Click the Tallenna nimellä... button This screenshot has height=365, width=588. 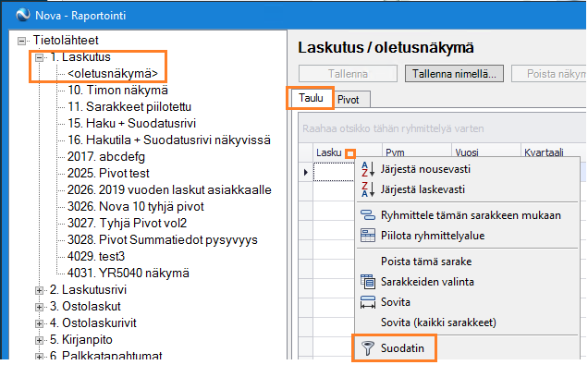pos(454,74)
